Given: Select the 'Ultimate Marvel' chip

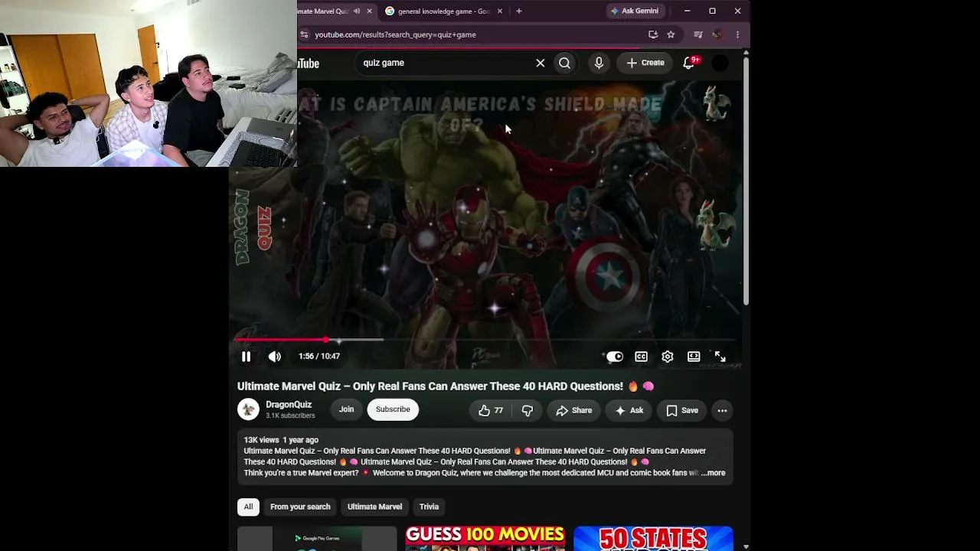Looking at the screenshot, I should pos(374,507).
